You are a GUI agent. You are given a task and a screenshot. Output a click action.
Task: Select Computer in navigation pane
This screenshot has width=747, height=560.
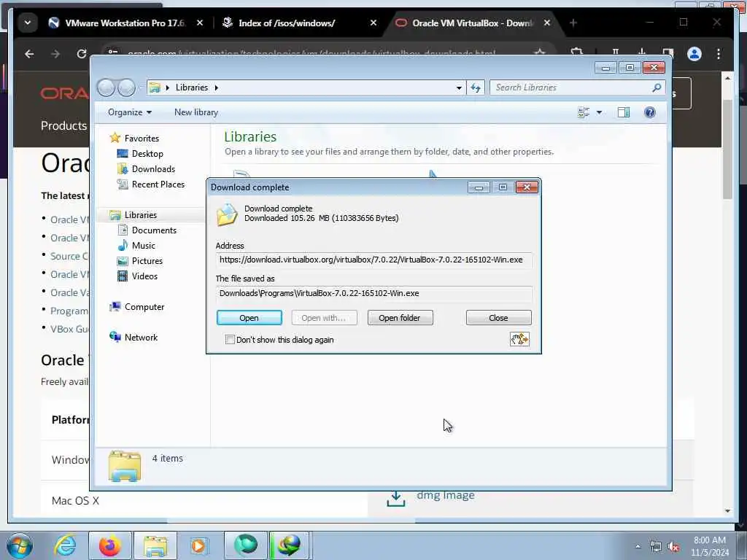tap(144, 307)
